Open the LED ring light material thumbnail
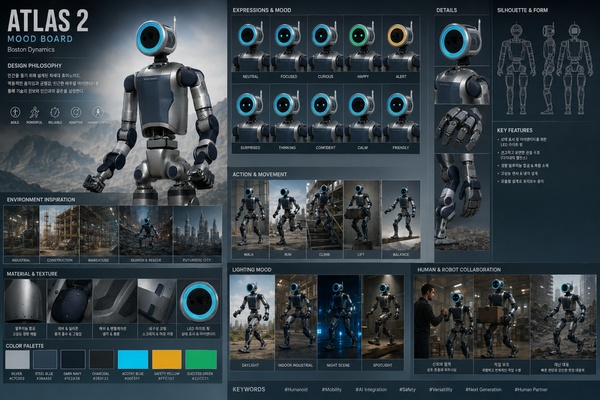Image resolution: width=600 pixels, height=400 pixels. pyautogui.click(x=199, y=301)
